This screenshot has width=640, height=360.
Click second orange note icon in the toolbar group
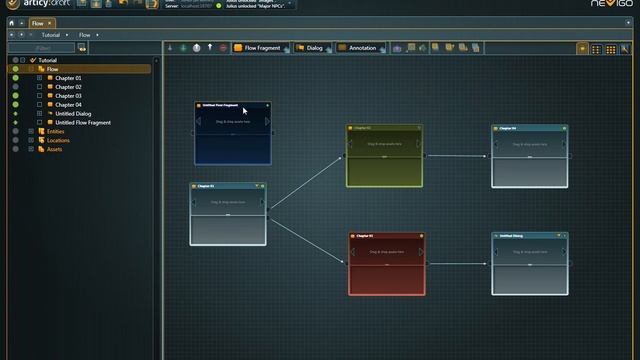(449, 47)
